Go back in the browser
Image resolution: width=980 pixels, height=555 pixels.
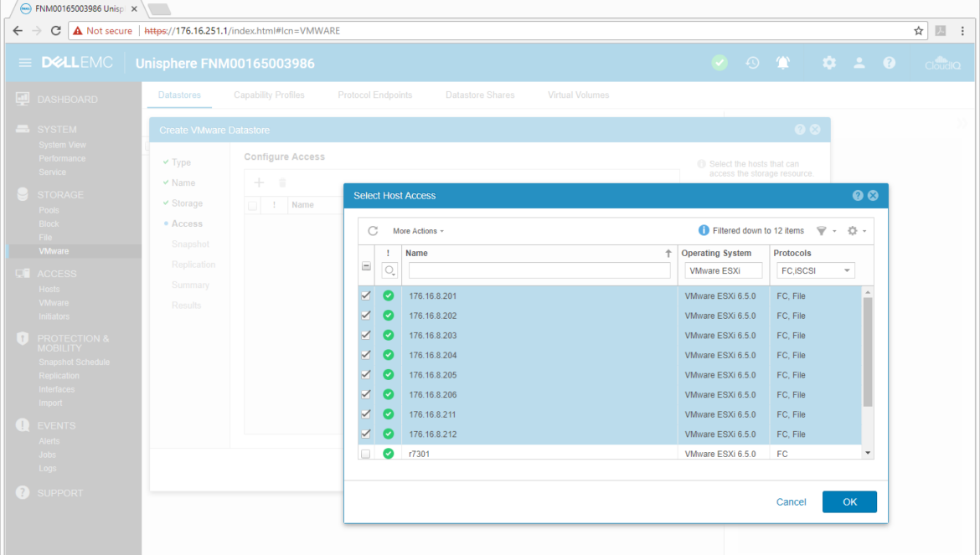click(18, 31)
